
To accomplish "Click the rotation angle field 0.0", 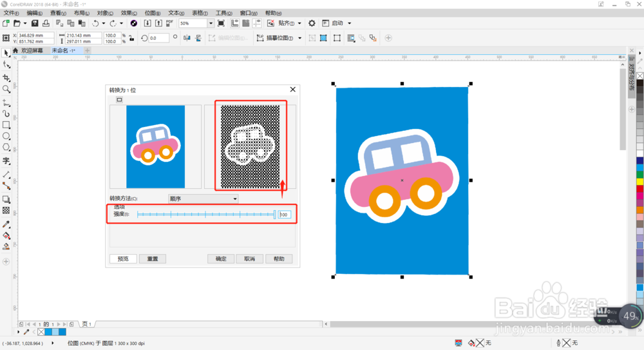I will [x=158, y=38].
